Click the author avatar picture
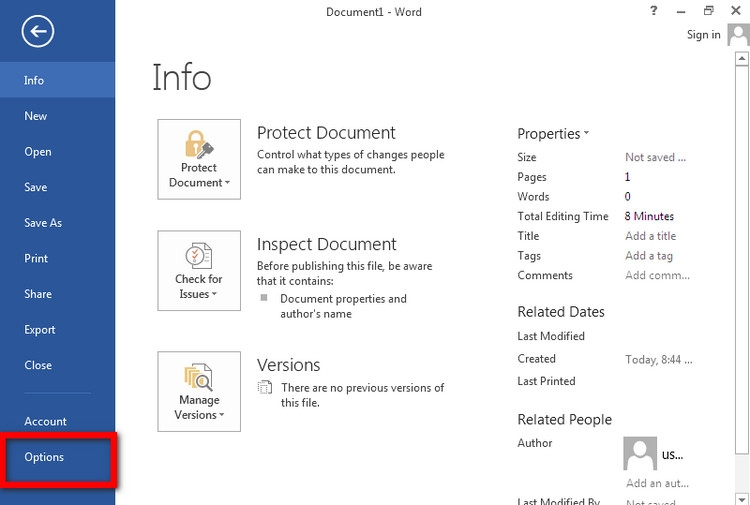 (x=640, y=453)
